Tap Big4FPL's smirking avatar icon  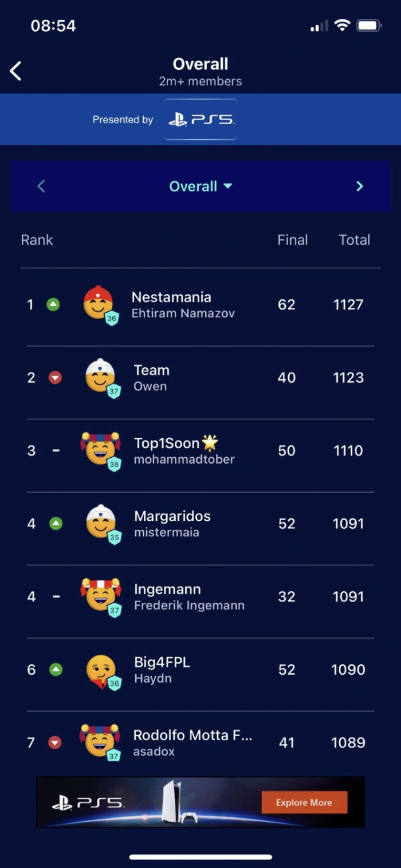tap(100, 668)
